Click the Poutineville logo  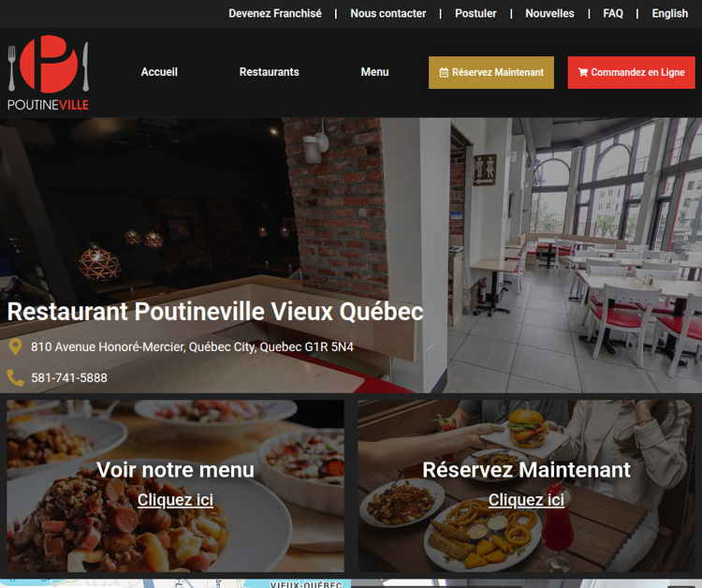point(49,72)
